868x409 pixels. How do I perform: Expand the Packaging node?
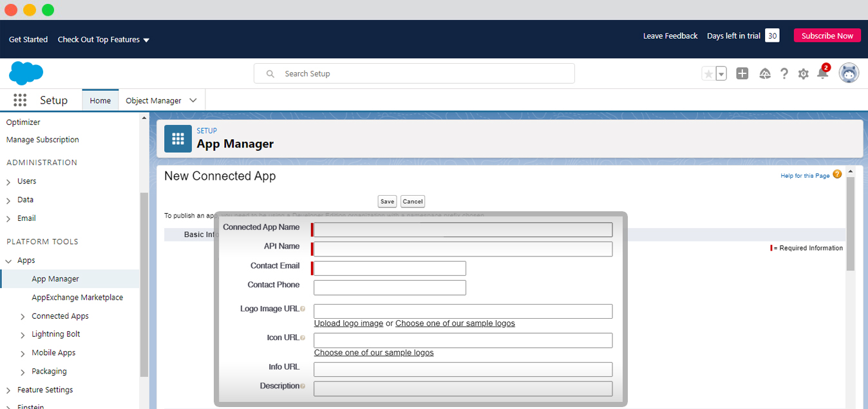[x=23, y=372]
